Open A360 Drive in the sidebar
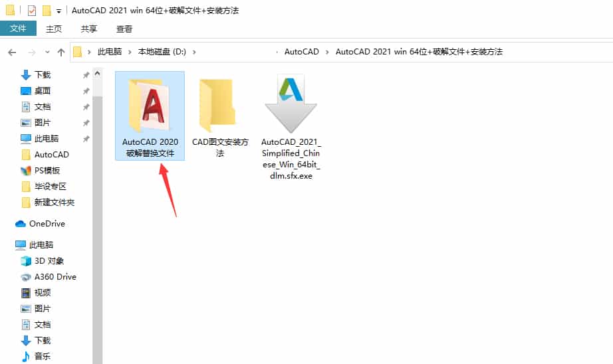This screenshot has height=364, width=613. pos(55,277)
